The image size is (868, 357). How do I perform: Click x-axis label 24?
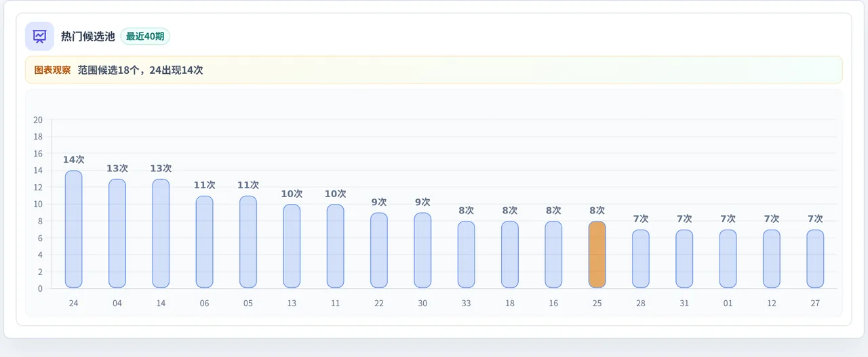coord(74,303)
